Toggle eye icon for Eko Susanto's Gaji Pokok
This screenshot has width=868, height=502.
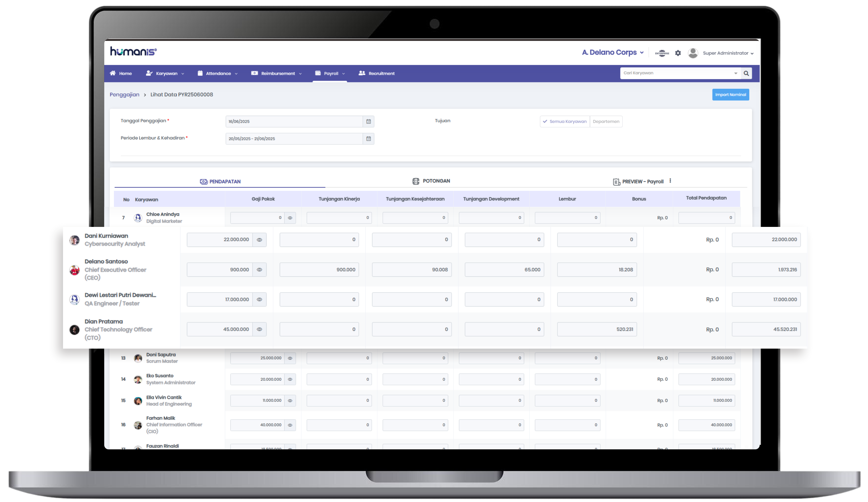tap(290, 379)
